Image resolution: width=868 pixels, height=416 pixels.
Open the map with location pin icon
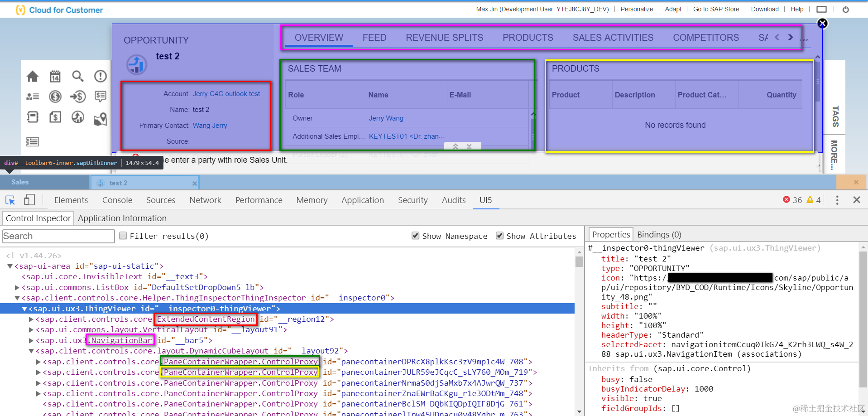(x=100, y=119)
